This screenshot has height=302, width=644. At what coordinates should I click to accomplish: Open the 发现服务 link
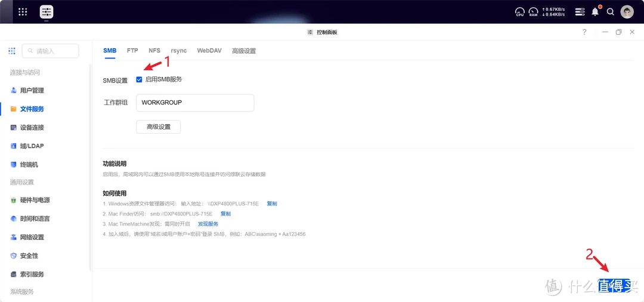pyautogui.click(x=208, y=224)
